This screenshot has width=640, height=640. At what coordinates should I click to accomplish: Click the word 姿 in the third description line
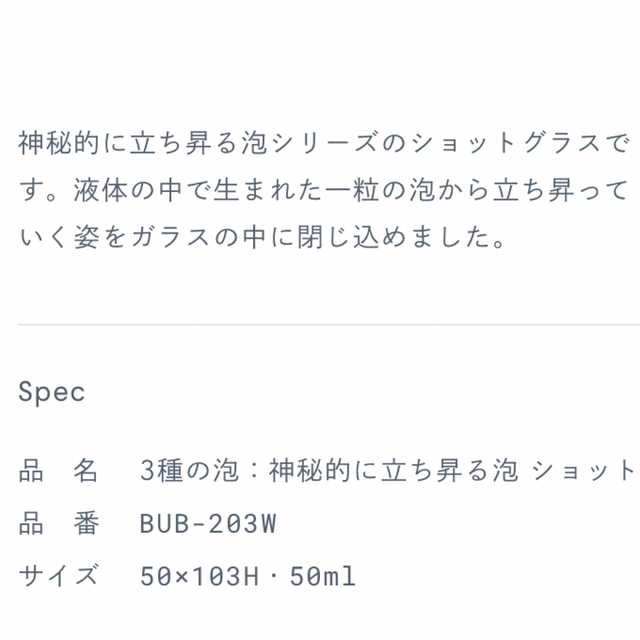click(87, 238)
